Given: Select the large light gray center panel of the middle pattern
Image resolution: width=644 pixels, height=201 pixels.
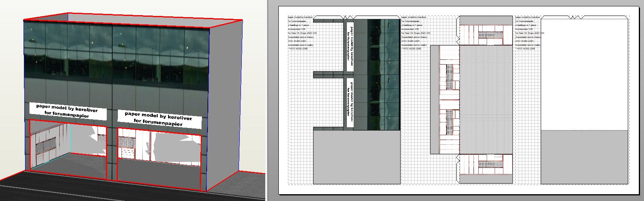Looking at the screenshot, I should click(486, 100).
